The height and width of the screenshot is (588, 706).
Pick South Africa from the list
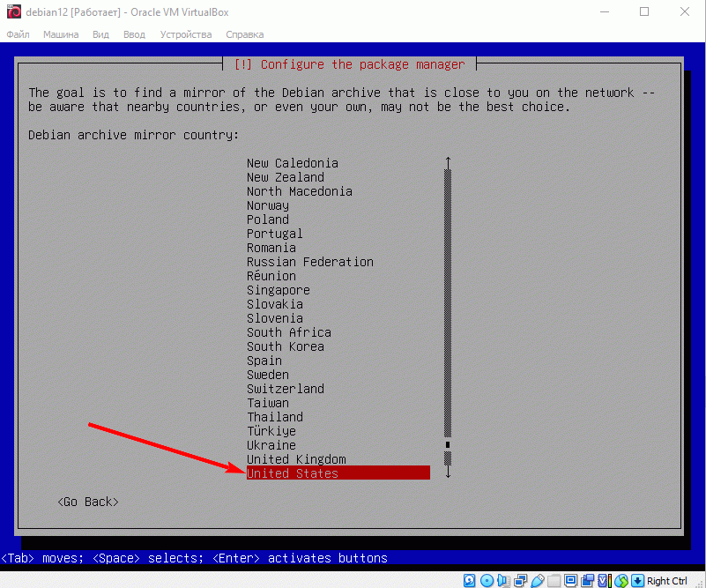pyautogui.click(x=289, y=332)
